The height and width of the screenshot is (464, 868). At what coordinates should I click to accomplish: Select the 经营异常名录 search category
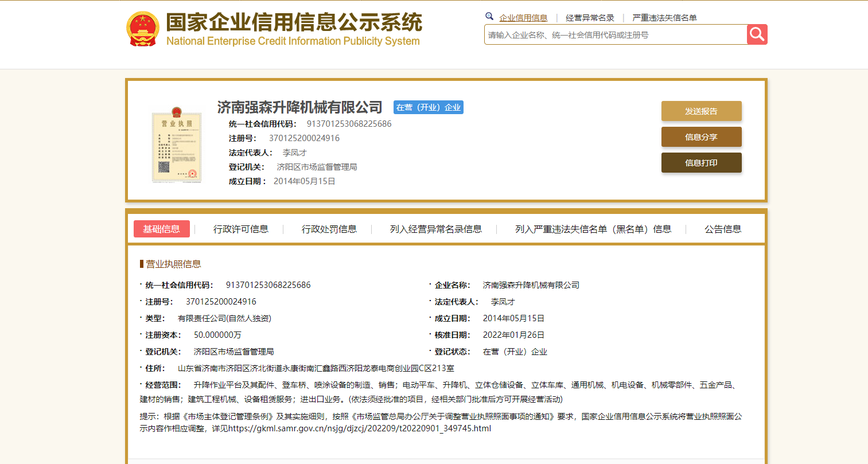click(590, 18)
